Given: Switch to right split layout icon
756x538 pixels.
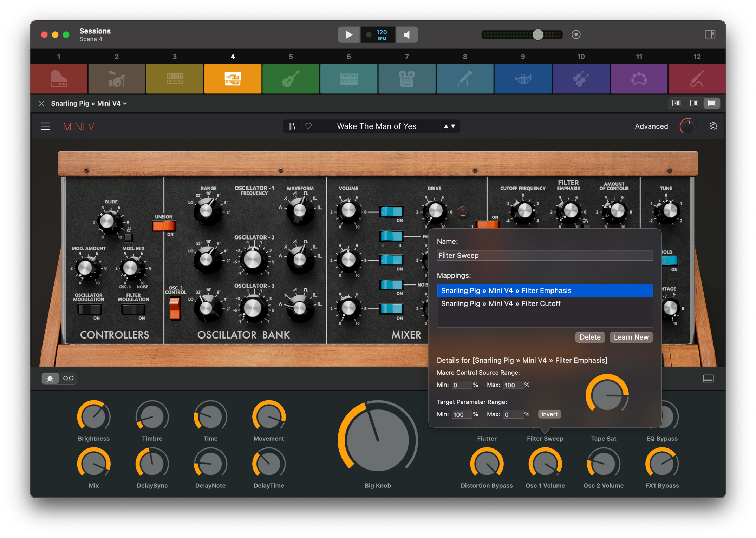Looking at the screenshot, I should coord(694,103).
